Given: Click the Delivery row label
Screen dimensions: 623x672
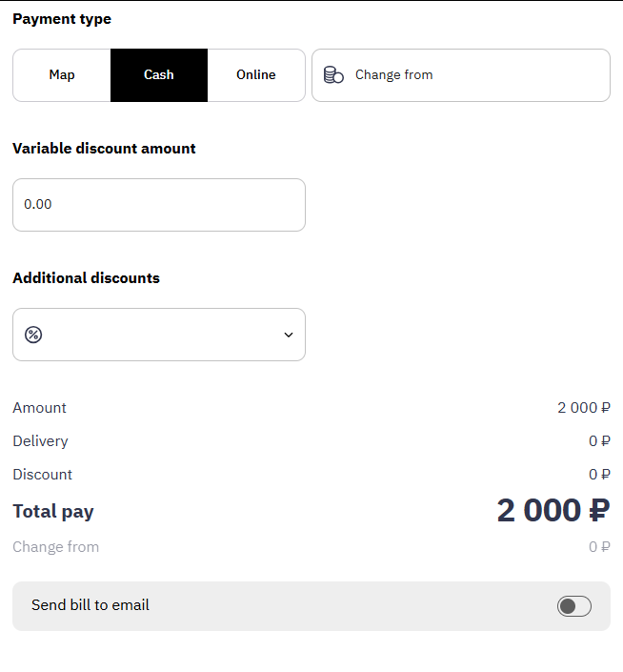Looking at the screenshot, I should 40,441.
